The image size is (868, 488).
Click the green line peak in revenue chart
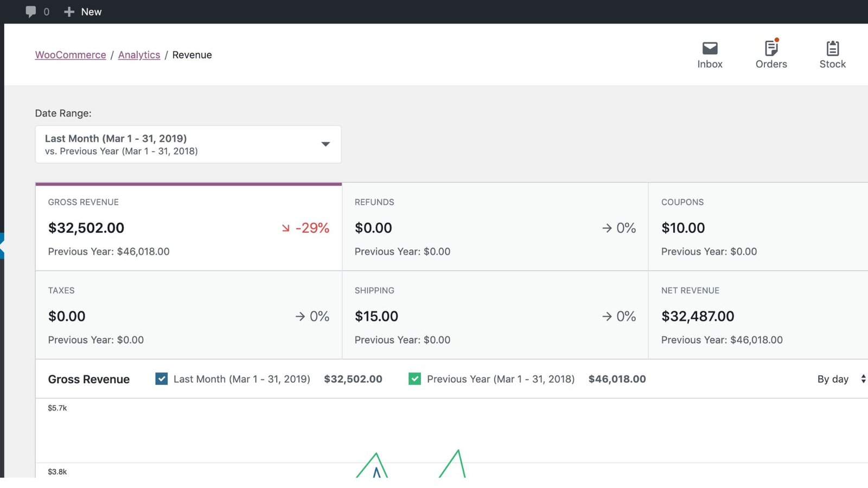[x=458, y=451]
